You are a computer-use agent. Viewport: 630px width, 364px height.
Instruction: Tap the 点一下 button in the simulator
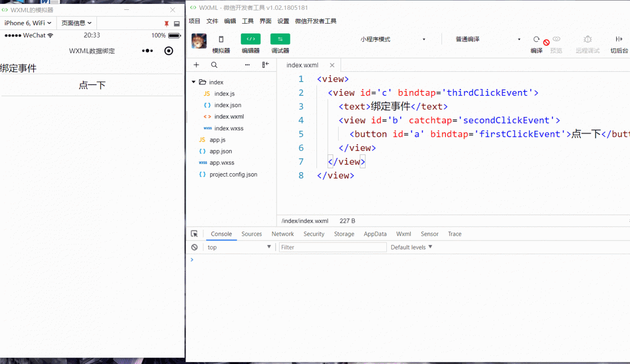pos(92,85)
